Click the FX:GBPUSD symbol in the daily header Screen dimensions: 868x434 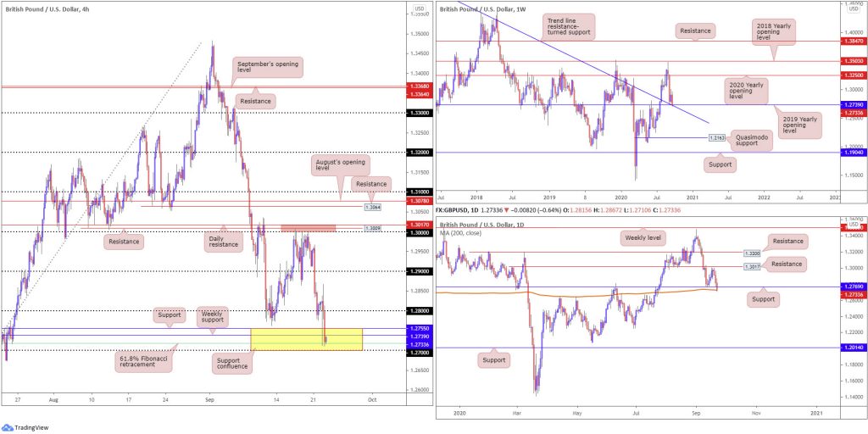pyautogui.click(x=455, y=211)
